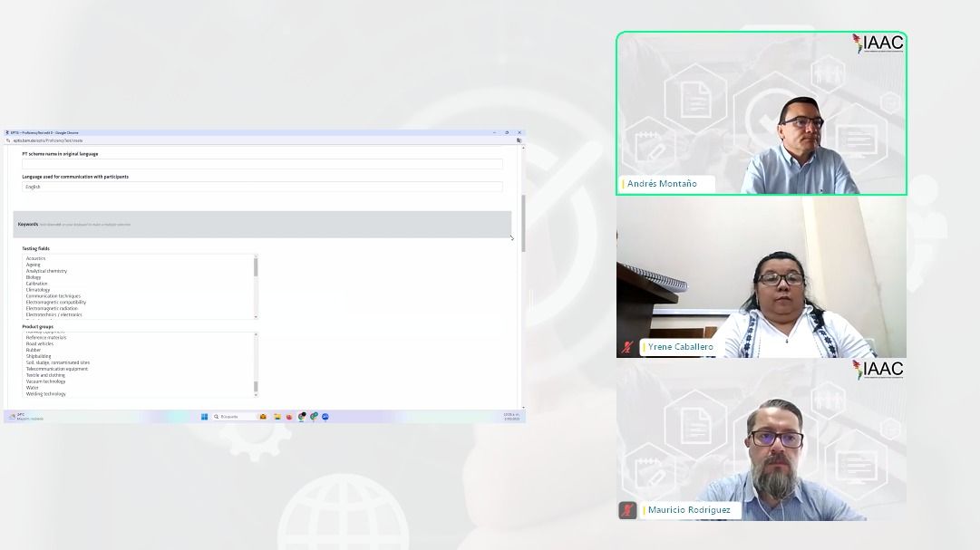Click the Zoom app icon in taskbar
The width and height of the screenshot is (980, 550).
pyautogui.click(x=325, y=417)
